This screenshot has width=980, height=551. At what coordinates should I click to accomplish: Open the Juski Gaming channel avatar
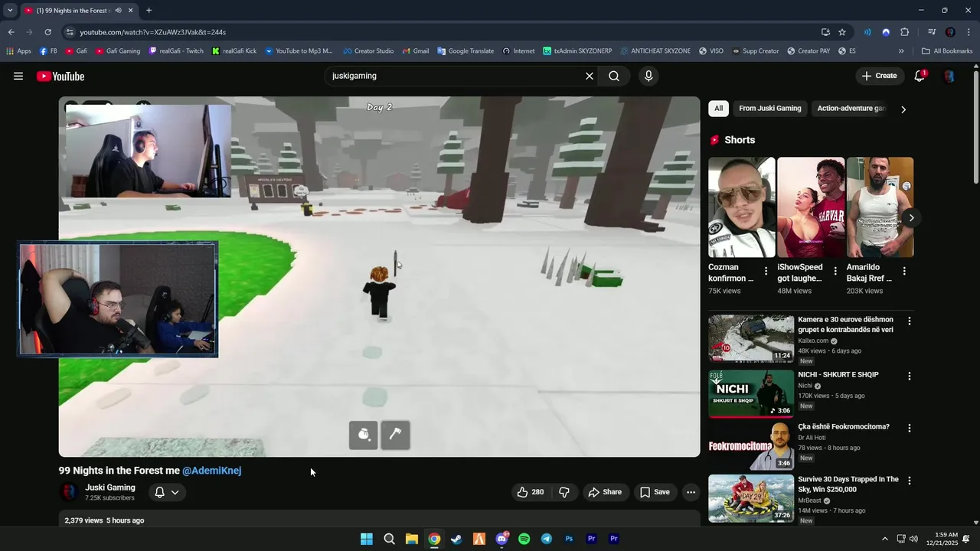point(70,492)
